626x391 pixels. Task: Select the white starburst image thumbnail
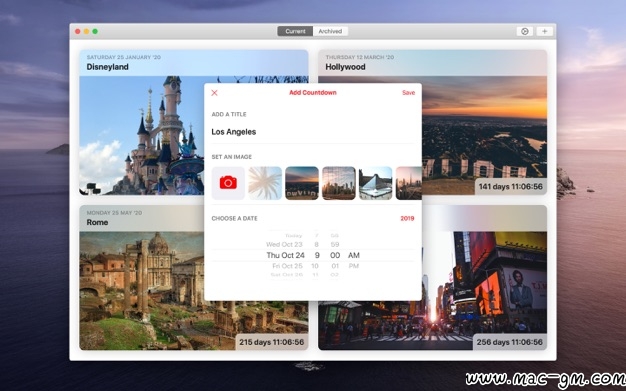coord(265,183)
